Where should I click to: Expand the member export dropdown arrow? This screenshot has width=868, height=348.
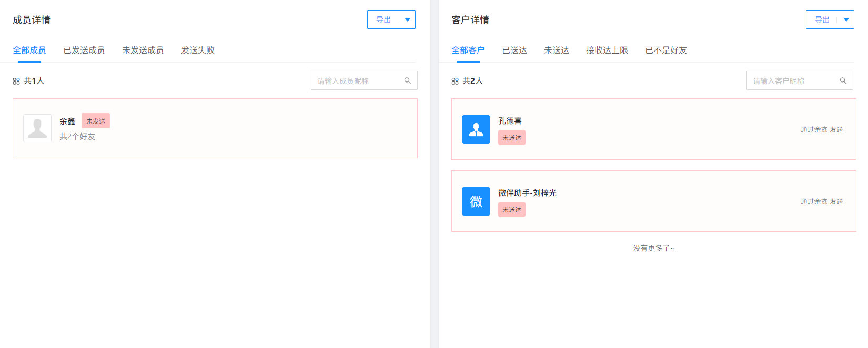tap(407, 20)
